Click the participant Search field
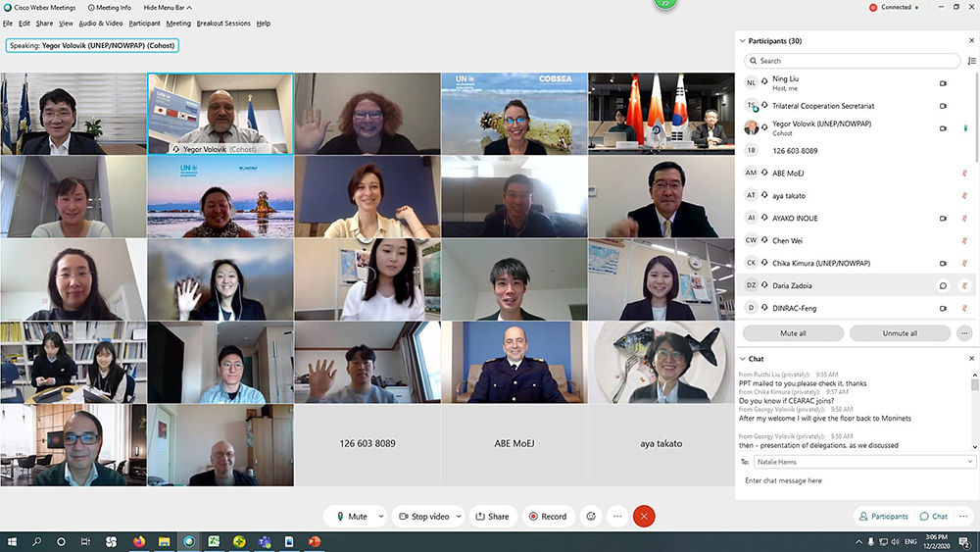The width and height of the screenshot is (980, 552). click(x=852, y=61)
